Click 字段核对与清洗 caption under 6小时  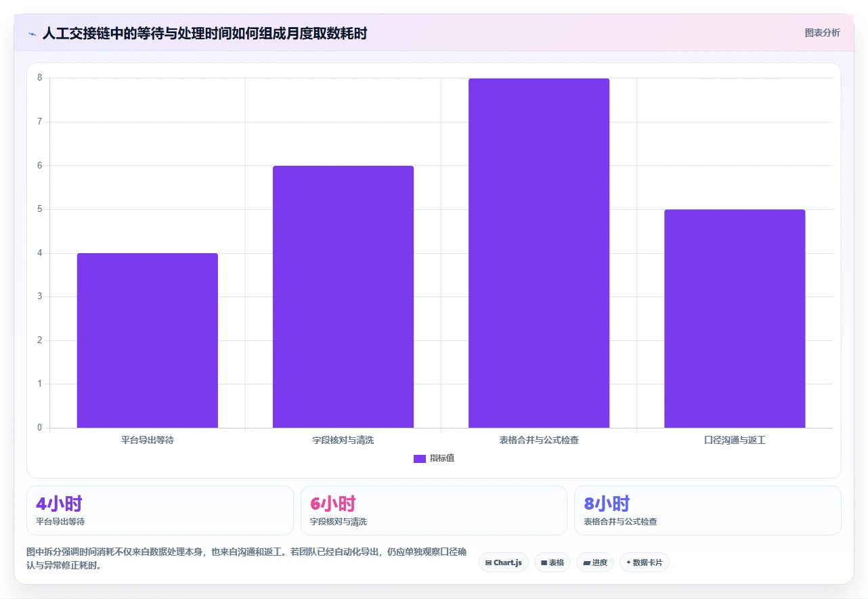[339, 522]
